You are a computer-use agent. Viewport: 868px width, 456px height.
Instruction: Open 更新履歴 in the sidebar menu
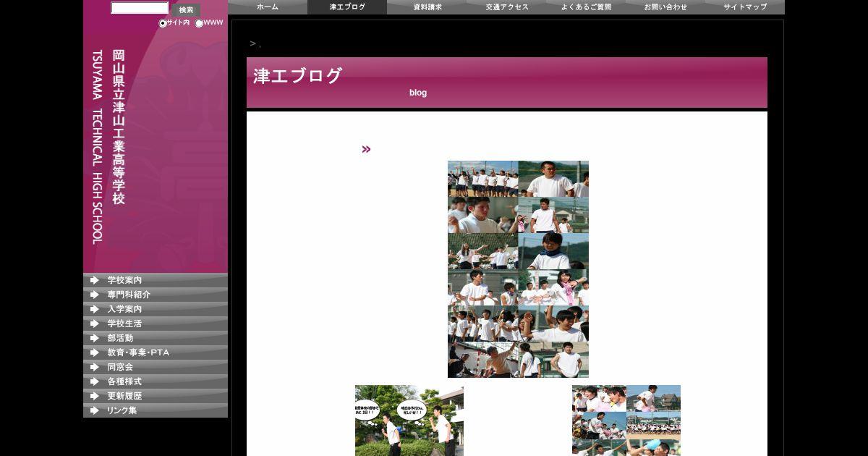click(x=156, y=396)
